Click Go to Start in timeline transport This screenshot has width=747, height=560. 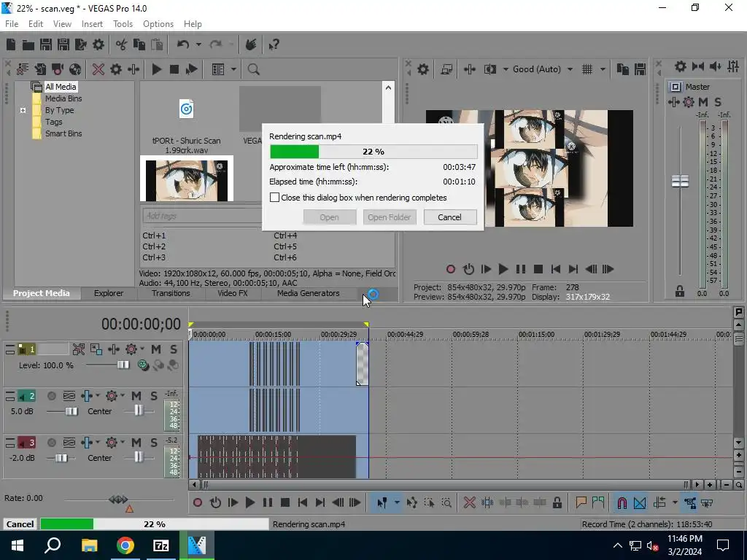(x=303, y=503)
